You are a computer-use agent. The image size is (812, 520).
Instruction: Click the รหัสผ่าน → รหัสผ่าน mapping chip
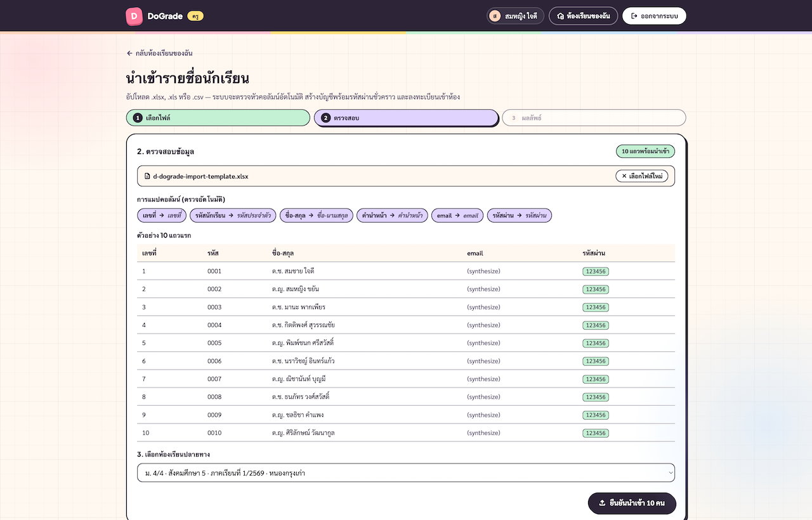tap(520, 216)
